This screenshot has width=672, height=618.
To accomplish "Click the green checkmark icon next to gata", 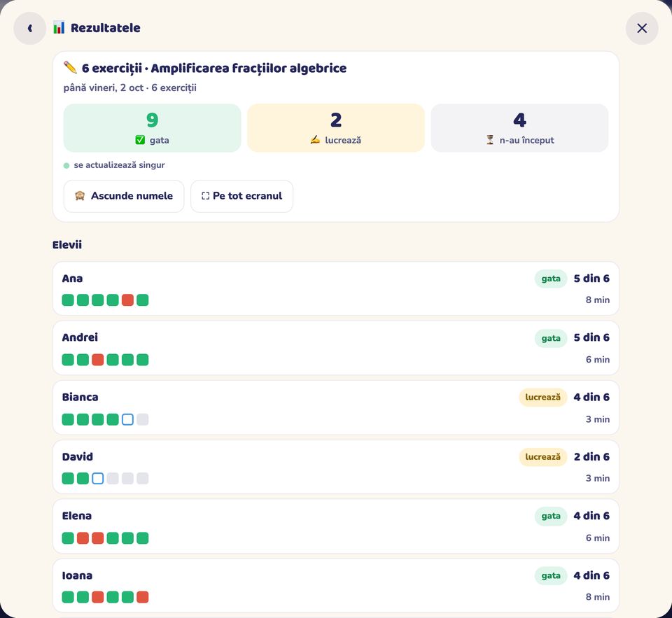I will click(x=140, y=140).
